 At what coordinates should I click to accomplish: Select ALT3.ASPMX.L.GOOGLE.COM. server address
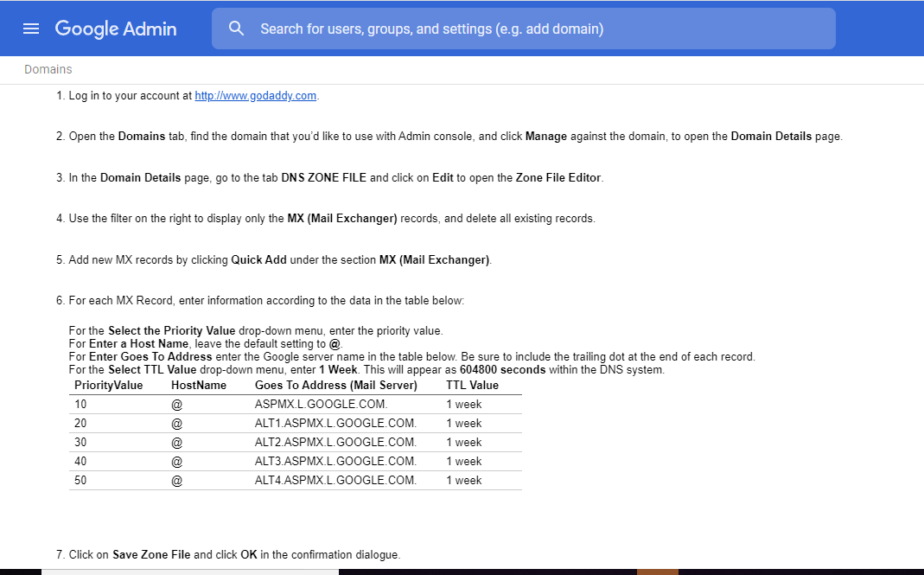[x=336, y=461]
